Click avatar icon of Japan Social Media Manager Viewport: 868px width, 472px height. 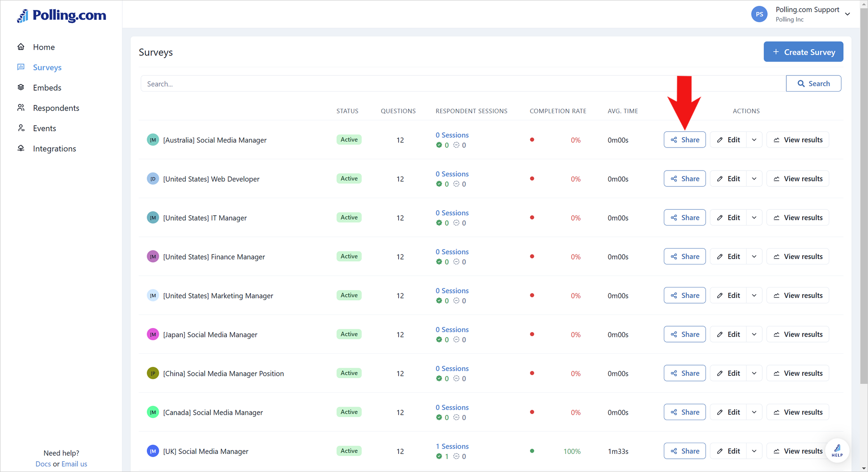(153, 334)
